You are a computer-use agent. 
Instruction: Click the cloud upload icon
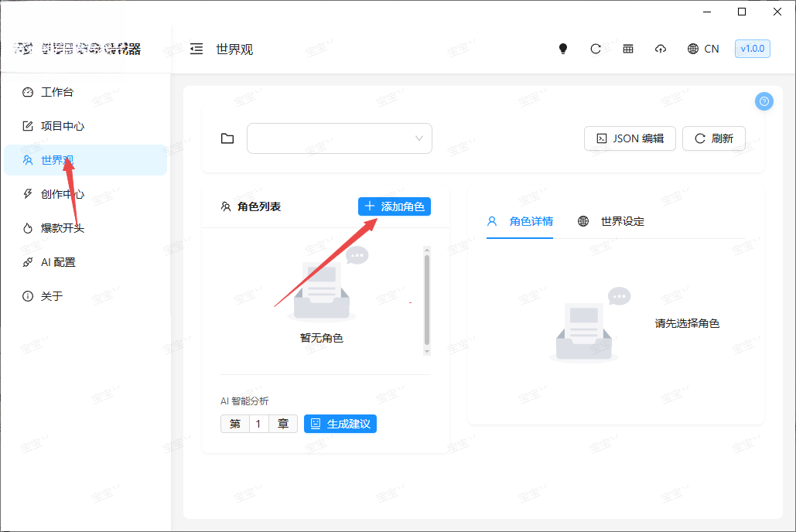pyautogui.click(x=661, y=49)
